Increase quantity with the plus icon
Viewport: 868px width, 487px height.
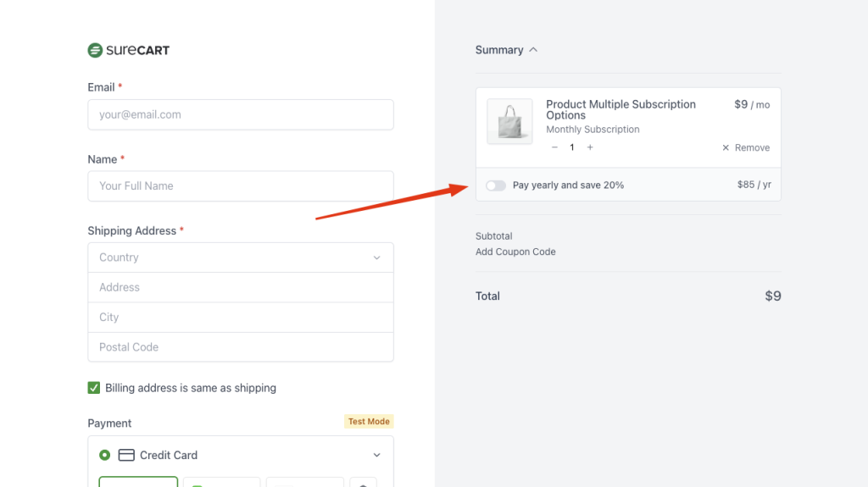[590, 147]
